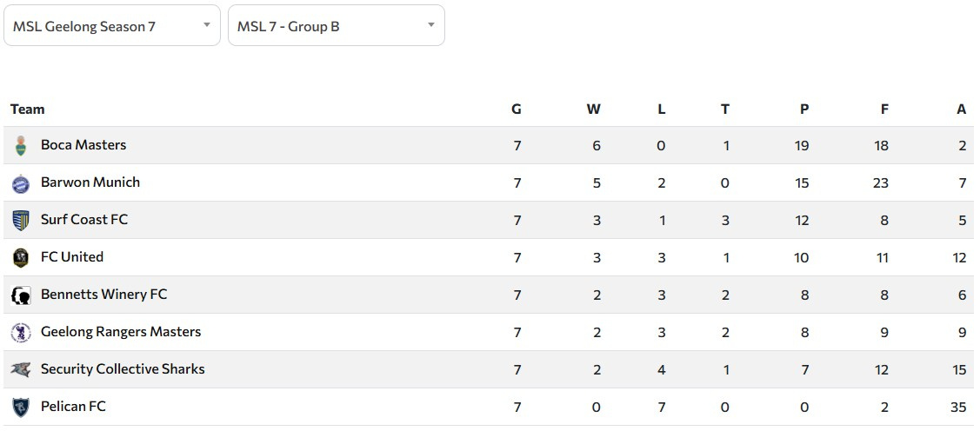
Task: Open the MSL Geelong Season 7 dropdown
Action: (111, 26)
